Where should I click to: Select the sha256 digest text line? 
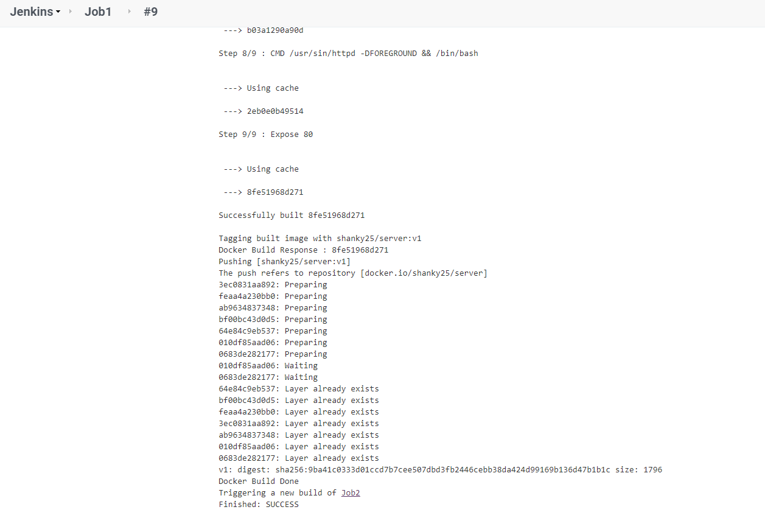(440, 469)
